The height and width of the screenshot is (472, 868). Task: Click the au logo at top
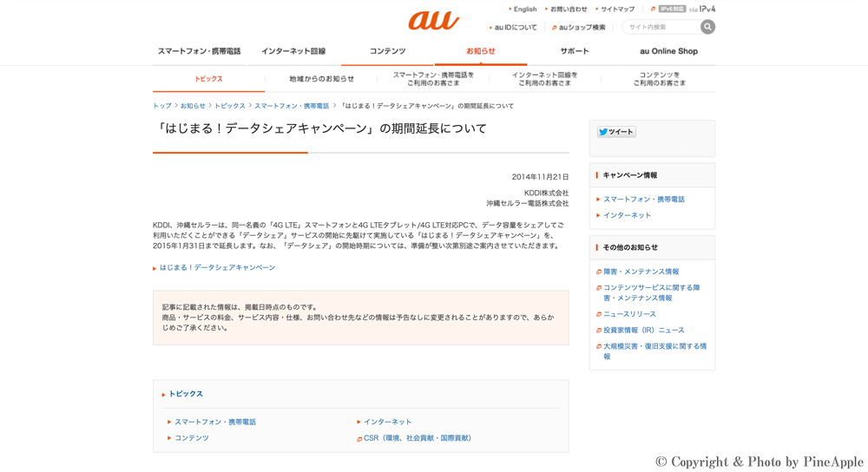pyautogui.click(x=433, y=20)
